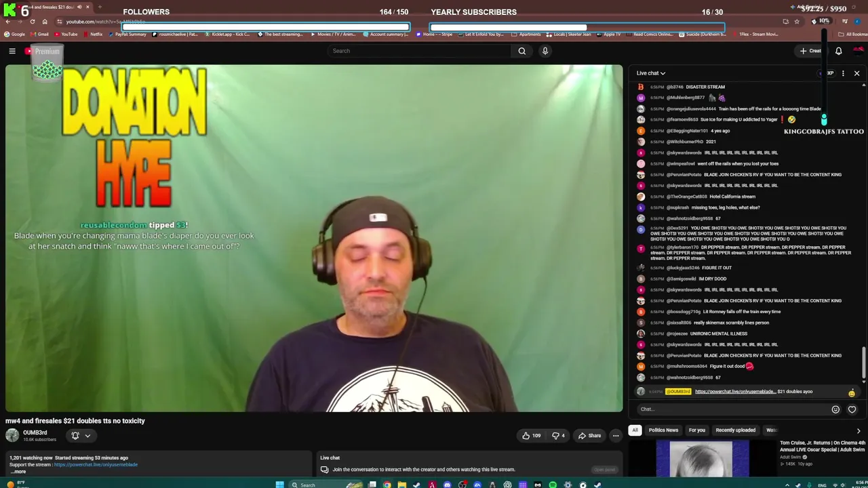The width and height of the screenshot is (868, 488).
Task: Open live chat three-dot options menu
Action: [843, 73]
